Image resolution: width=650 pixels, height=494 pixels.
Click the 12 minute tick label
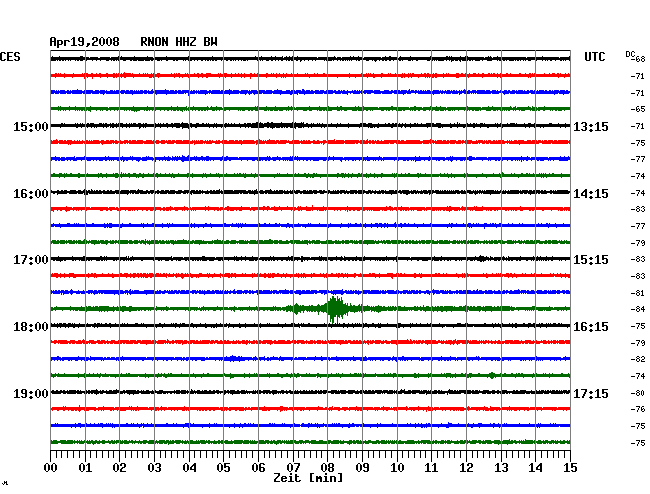tap(466, 467)
